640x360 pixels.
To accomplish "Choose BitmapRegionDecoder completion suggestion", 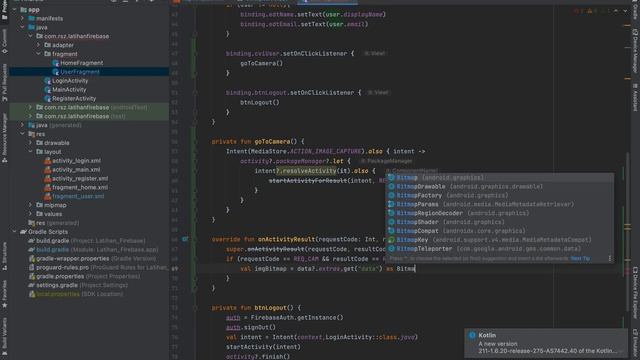I will coord(500,213).
